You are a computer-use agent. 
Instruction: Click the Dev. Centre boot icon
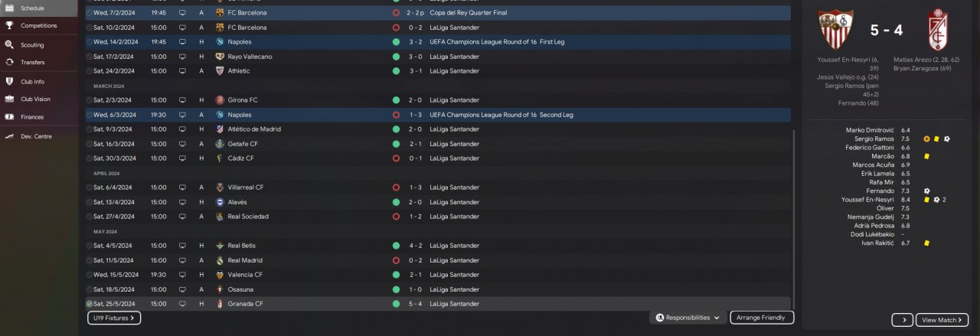tap(9, 136)
